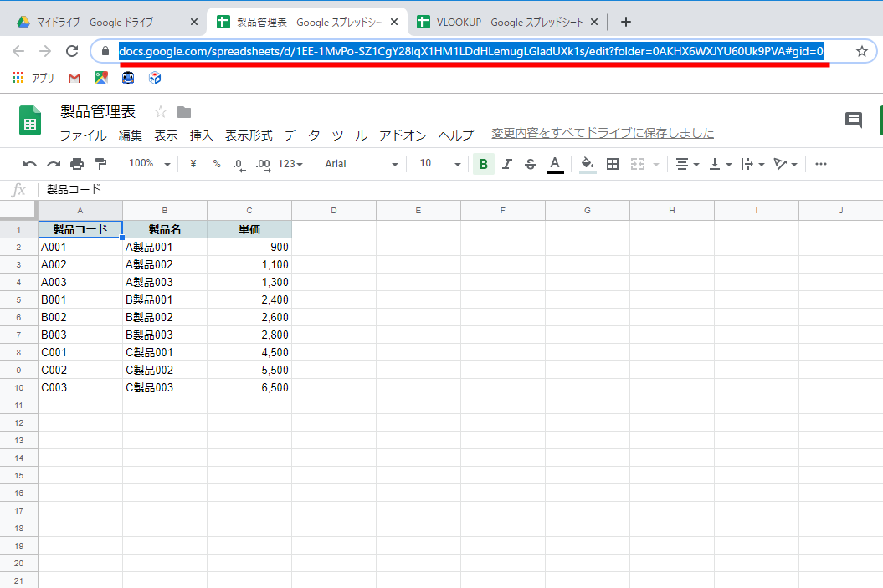Viewport: 883px width, 588px height.
Task: Apply percent number format
Action: point(217,164)
